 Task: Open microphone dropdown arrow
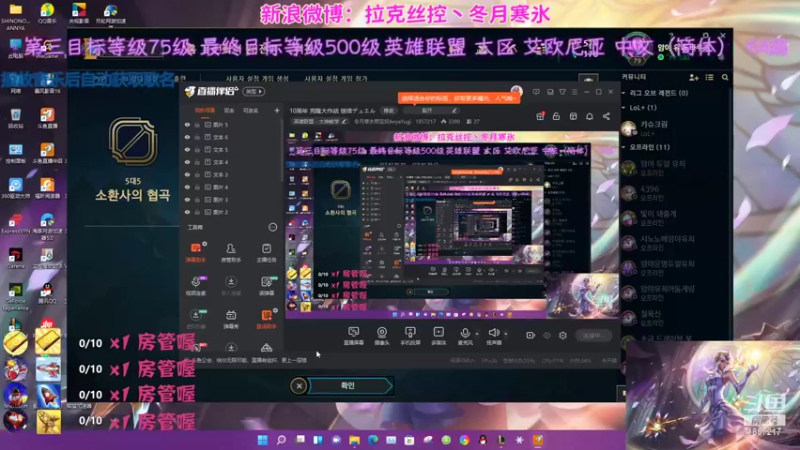point(477,334)
